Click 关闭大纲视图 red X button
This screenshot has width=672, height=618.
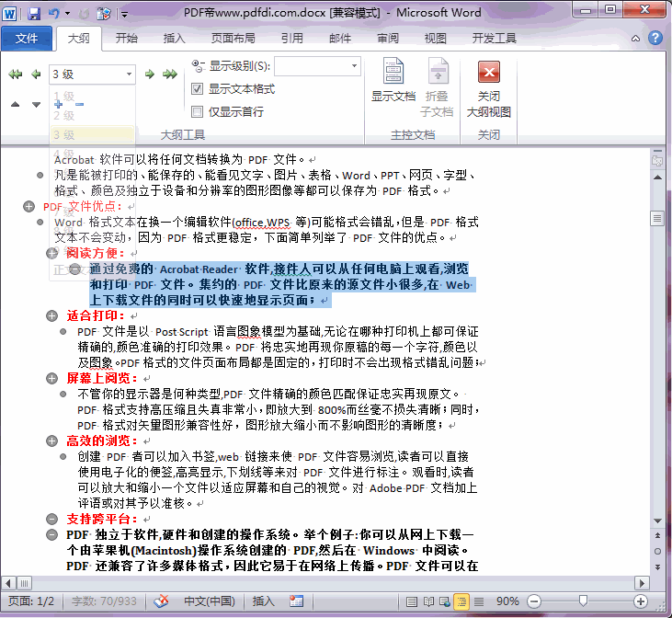click(488, 87)
